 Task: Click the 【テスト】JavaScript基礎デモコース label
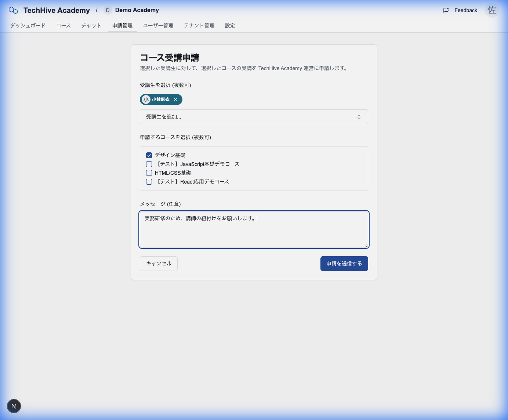click(x=197, y=164)
